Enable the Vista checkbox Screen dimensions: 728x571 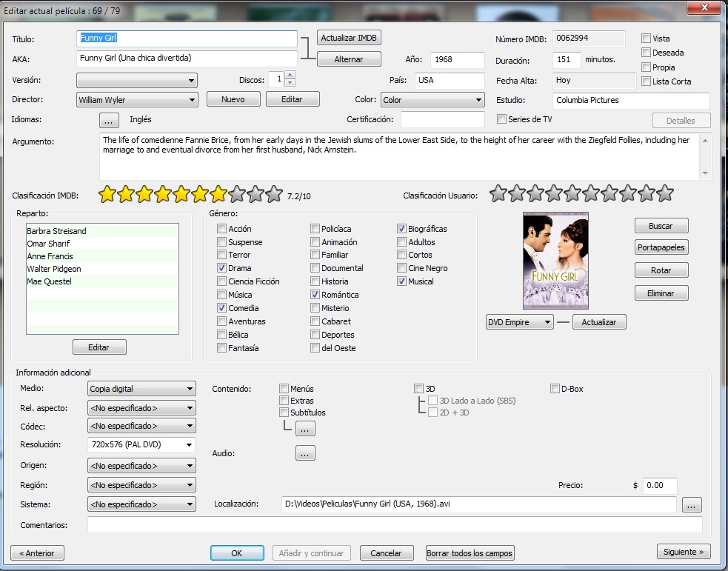(647, 39)
